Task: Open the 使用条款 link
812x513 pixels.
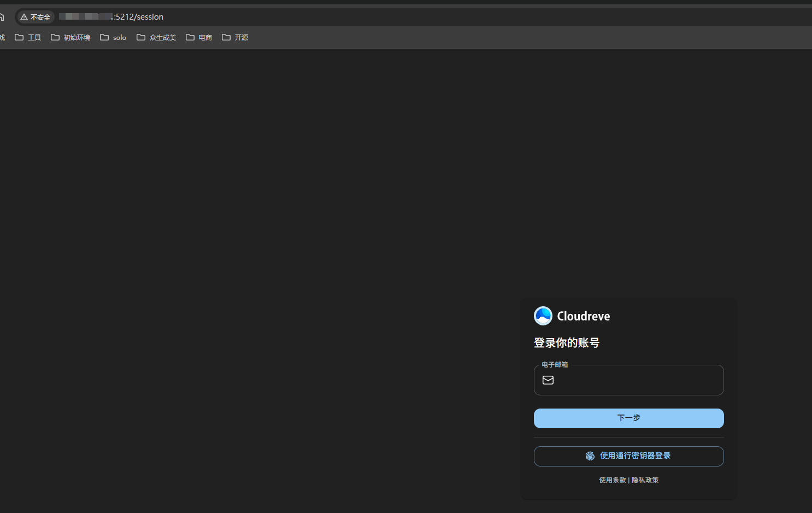Action: click(x=612, y=480)
